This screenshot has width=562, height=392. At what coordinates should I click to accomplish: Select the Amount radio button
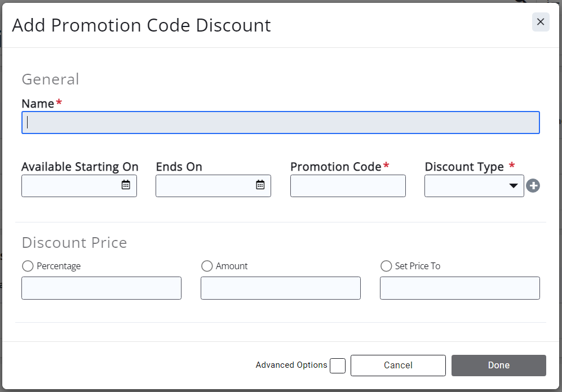tap(207, 266)
